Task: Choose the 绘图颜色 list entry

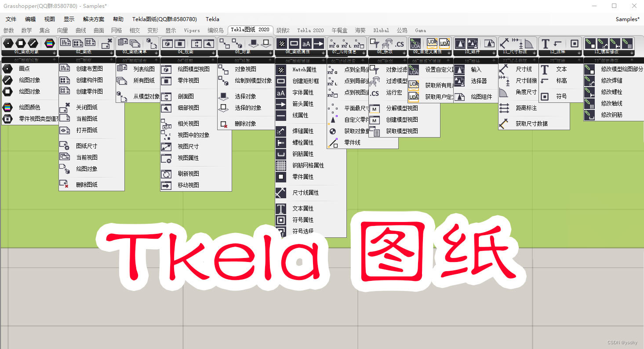Action: tap(30, 107)
